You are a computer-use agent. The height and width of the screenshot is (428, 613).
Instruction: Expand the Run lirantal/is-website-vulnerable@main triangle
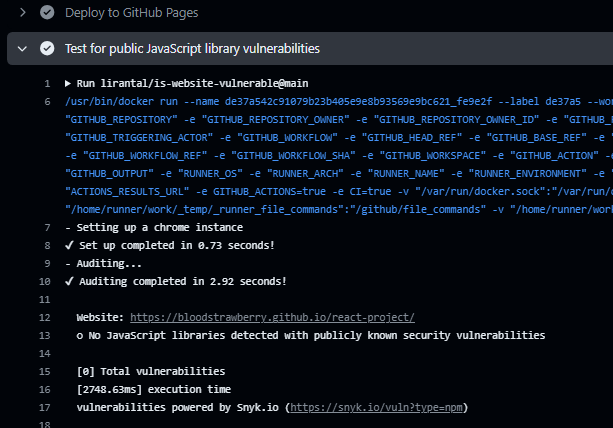pos(68,83)
